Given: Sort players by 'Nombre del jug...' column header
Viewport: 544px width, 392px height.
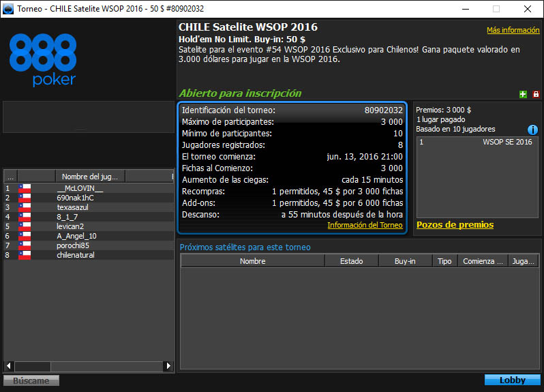Looking at the screenshot, I should [x=90, y=177].
